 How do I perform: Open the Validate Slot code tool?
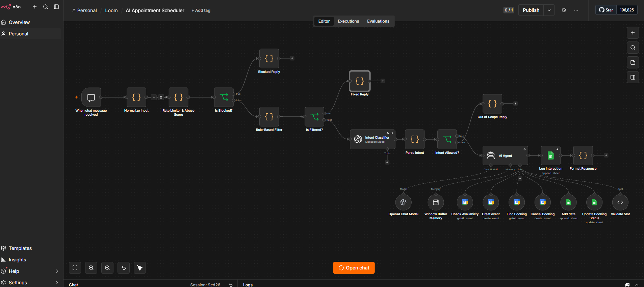tap(620, 202)
